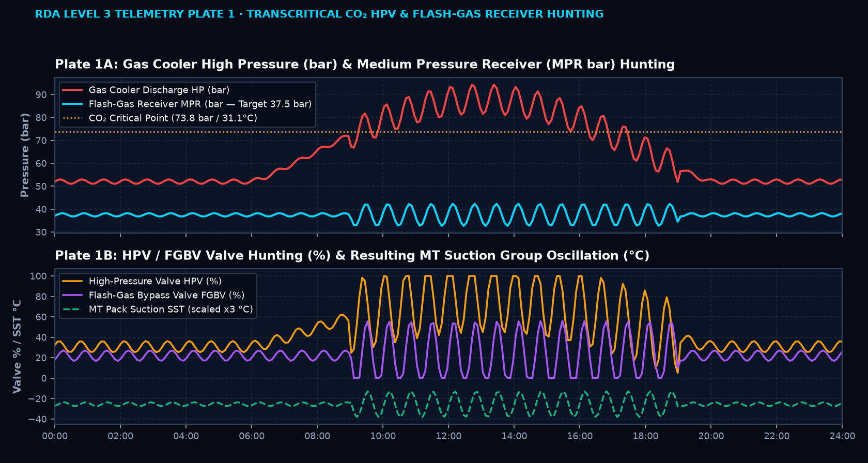The width and height of the screenshot is (868, 463).
Task: Click the RDA Level 3 Telemetry Plate 1 header
Action: tap(319, 14)
